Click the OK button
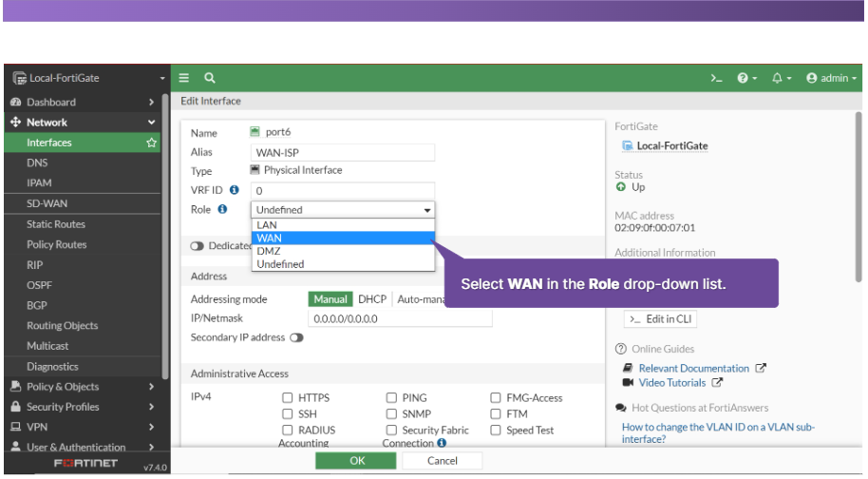 click(x=356, y=461)
